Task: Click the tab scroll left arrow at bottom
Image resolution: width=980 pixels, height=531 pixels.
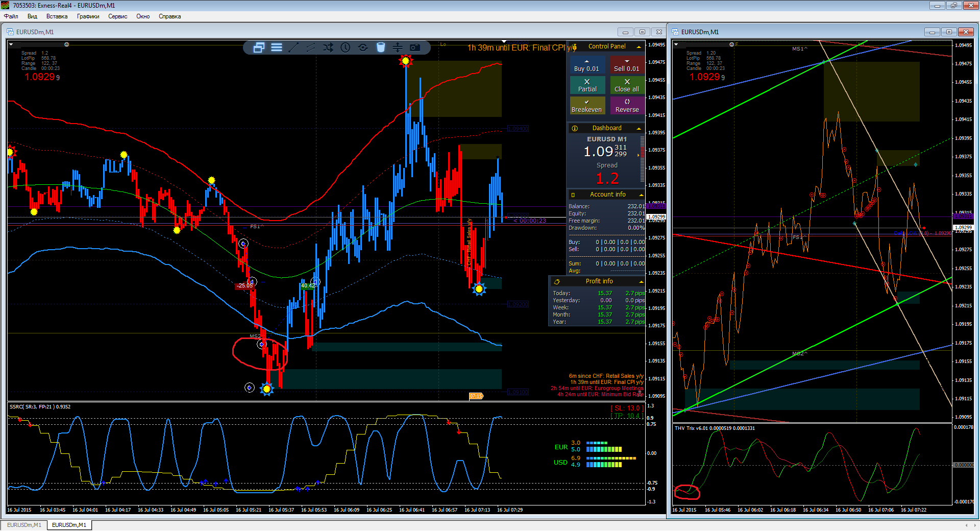Action: point(966,525)
